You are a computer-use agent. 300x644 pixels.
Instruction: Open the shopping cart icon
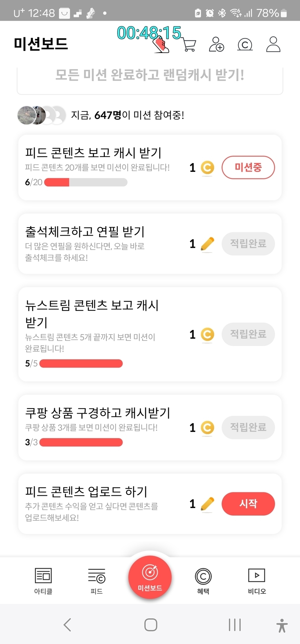click(x=189, y=45)
